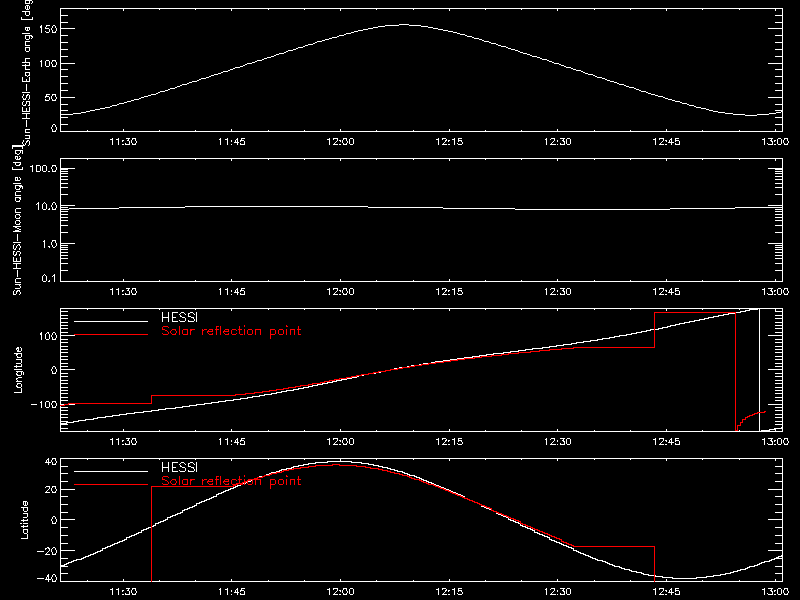Click the -20 tick label on Latitude plot
This screenshot has height=600, width=800.
pos(47,551)
